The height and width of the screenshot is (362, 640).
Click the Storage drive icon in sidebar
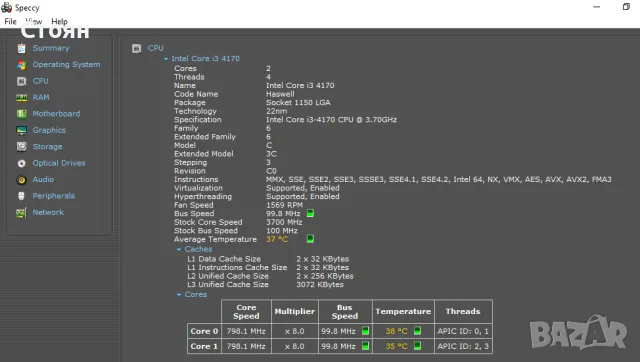[22, 147]
